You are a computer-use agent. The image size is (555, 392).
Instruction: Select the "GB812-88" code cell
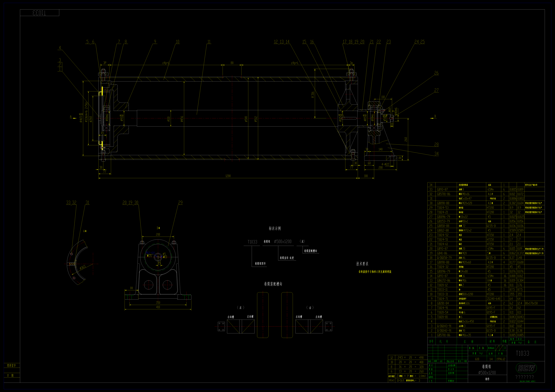(443, 230)
